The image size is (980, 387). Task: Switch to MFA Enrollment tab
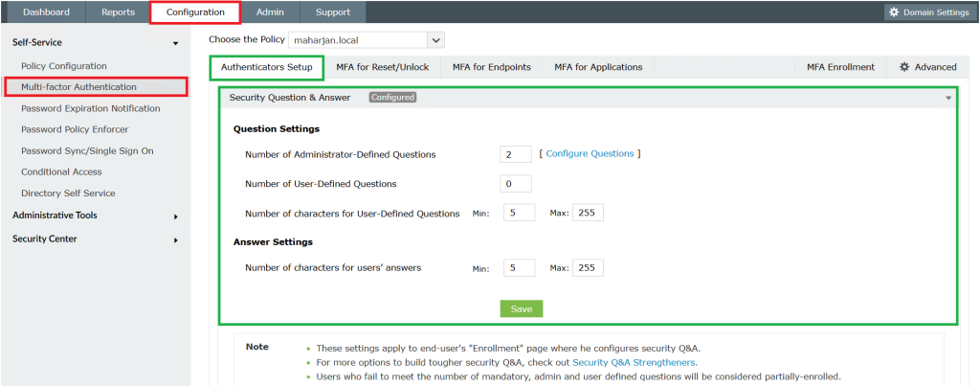[839, 67]
